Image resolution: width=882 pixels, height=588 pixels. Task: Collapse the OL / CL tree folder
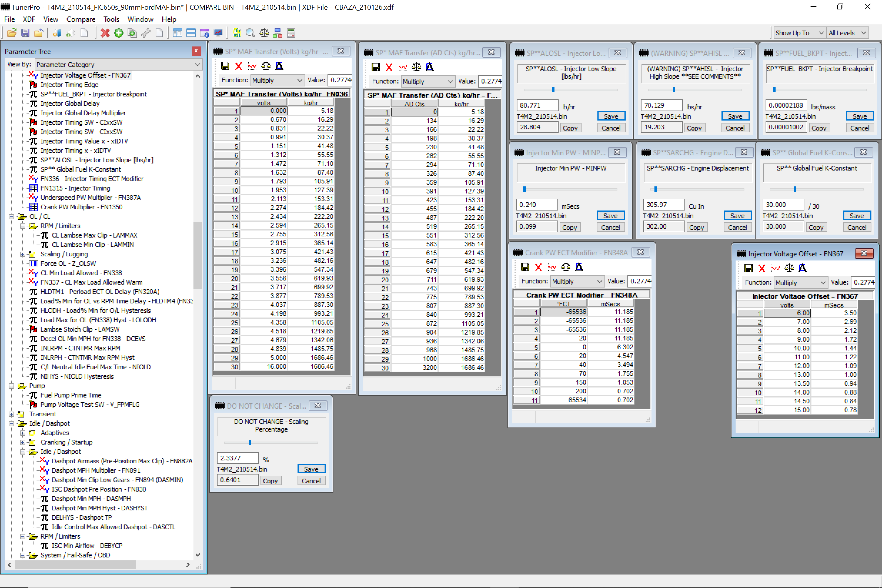(x=11, y=217)
